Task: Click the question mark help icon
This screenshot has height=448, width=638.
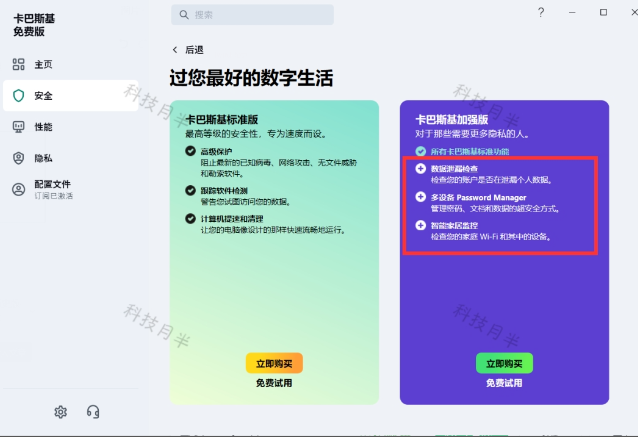Action: tap(541, 12)
